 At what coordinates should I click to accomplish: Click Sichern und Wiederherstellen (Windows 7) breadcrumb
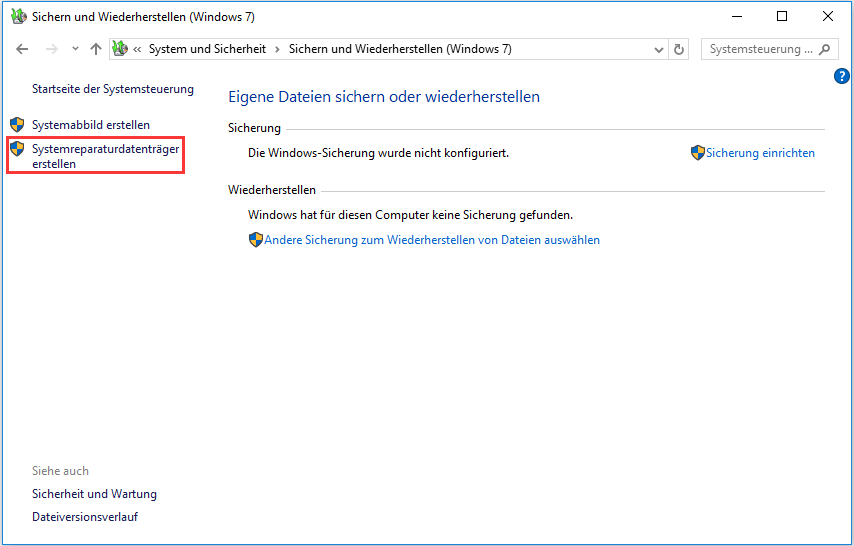click(x=400, y=49)
